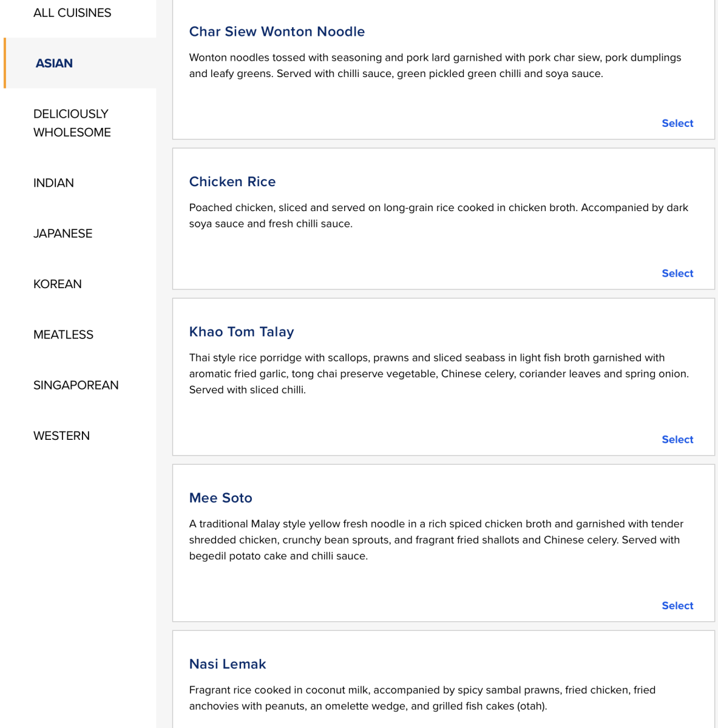Select the Char Siew Wonton Noodle meal
This screenshot has width=718, height=728.
pyautogui.click(x=677, y=123)
